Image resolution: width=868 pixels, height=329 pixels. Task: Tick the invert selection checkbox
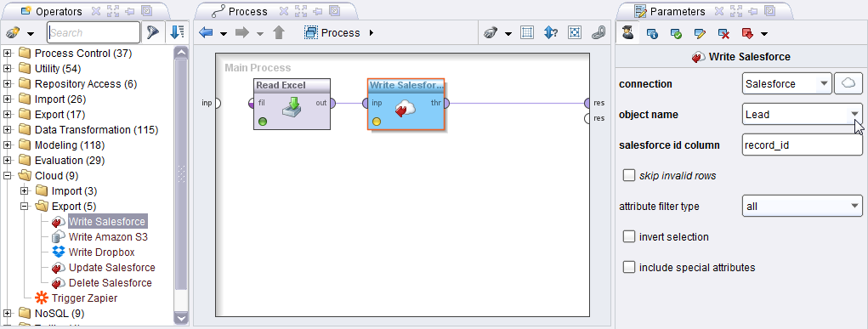pos(629,236)
